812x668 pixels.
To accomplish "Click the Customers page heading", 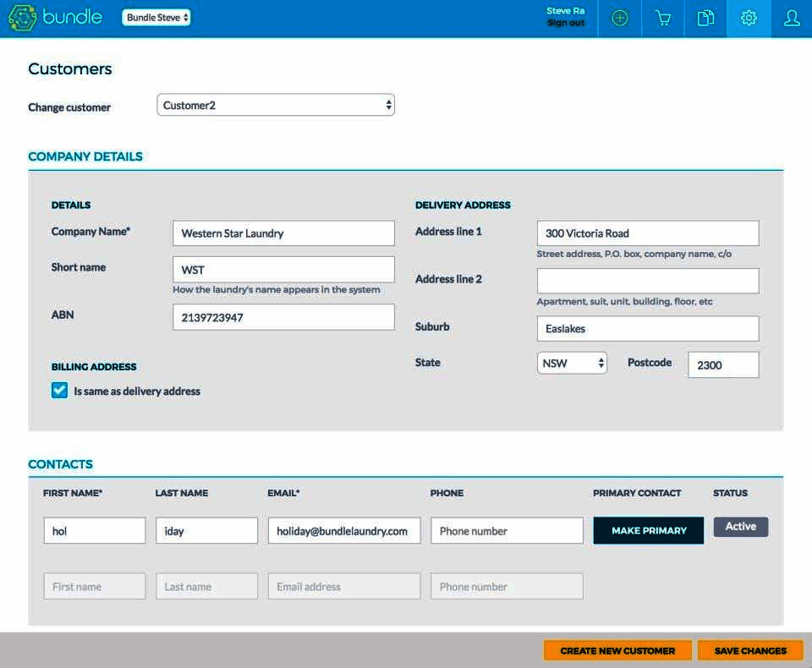I will coord(70,69).
